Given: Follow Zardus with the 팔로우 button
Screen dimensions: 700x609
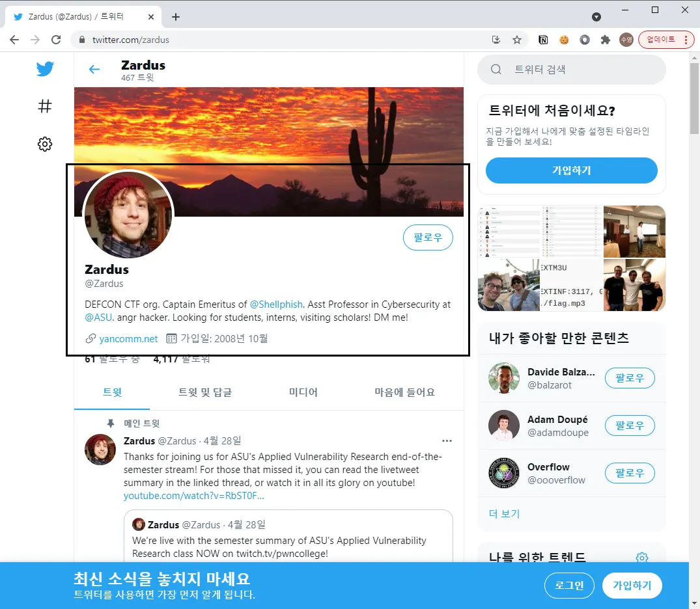Looking at the screenshot, I should click(x=428, y=237).
